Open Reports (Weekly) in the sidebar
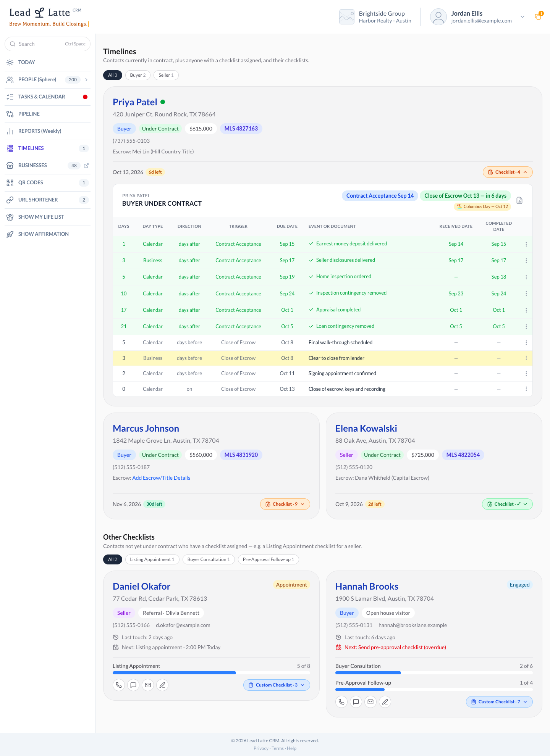Viewport: 550px width, 756px height. (47, 131)
